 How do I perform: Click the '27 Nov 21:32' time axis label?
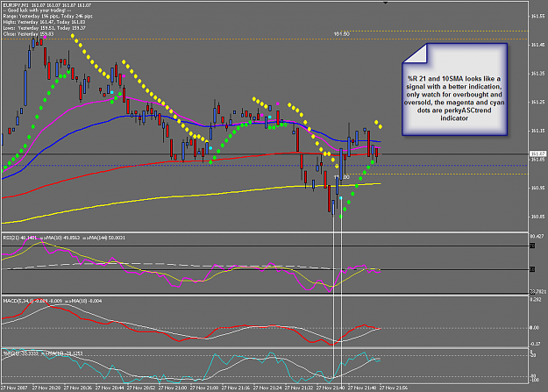tap(298, 388)
